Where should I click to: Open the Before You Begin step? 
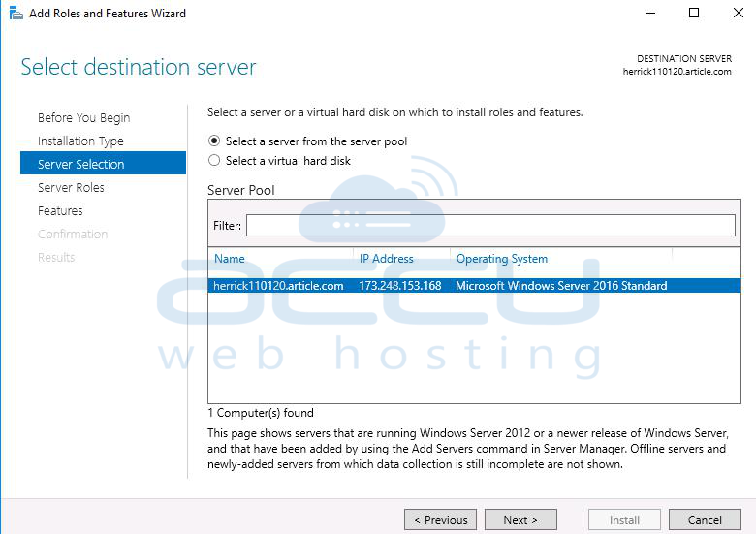tap(84, 118)
